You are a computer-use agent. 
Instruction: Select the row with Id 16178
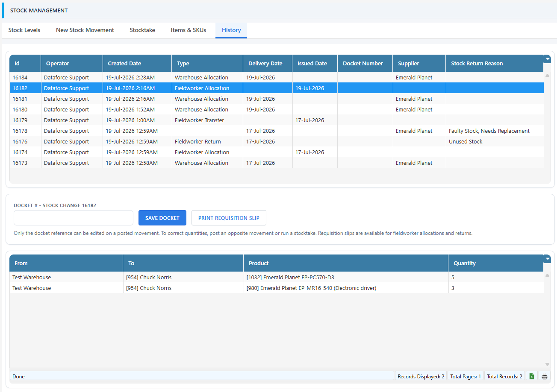277,131
